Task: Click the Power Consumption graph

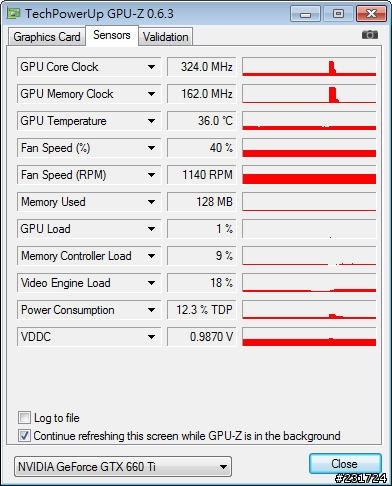Action: pyautogui.click(x=309, y=310)
